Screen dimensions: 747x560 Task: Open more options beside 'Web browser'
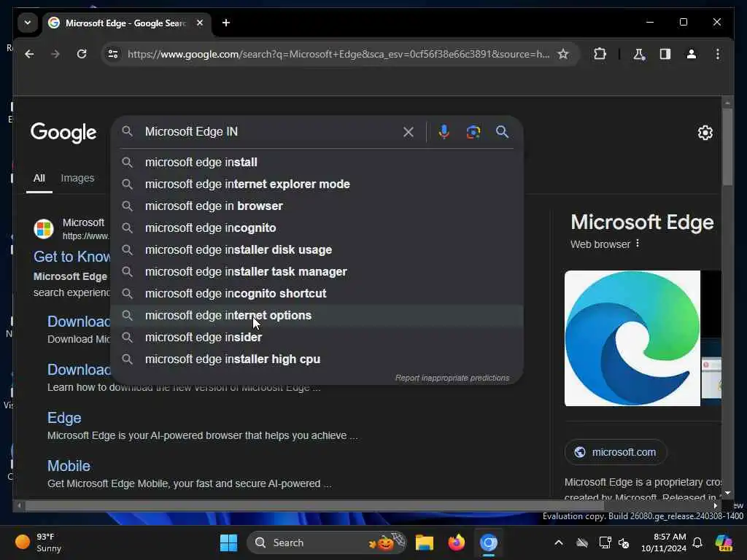(638, 244)
